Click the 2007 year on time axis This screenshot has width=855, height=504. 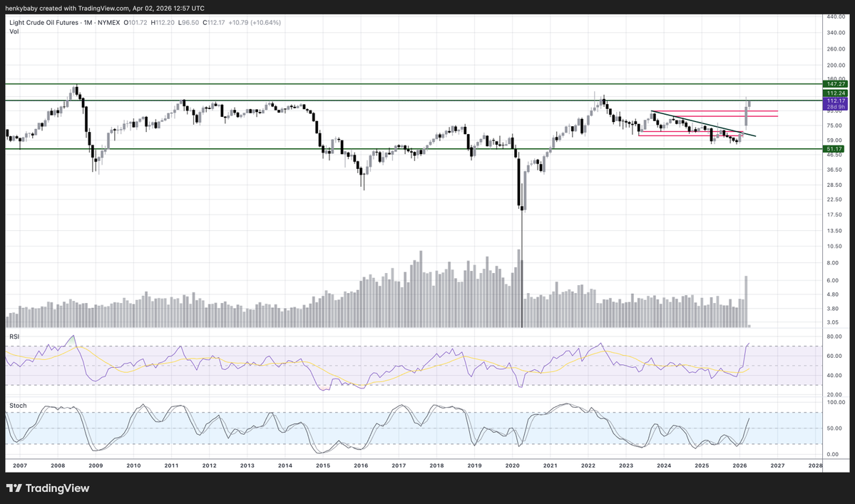pos(20,466)
